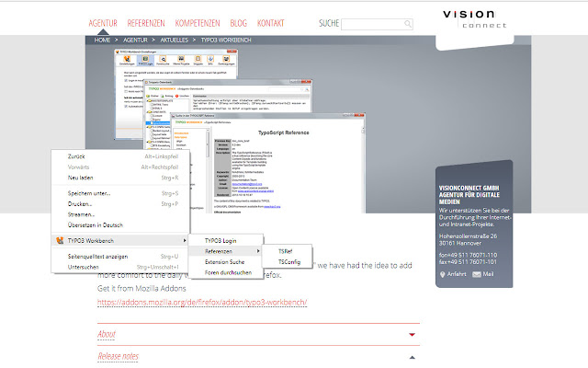
Task: Open Referenzen submenu arrow
Action: pos(257,251)
